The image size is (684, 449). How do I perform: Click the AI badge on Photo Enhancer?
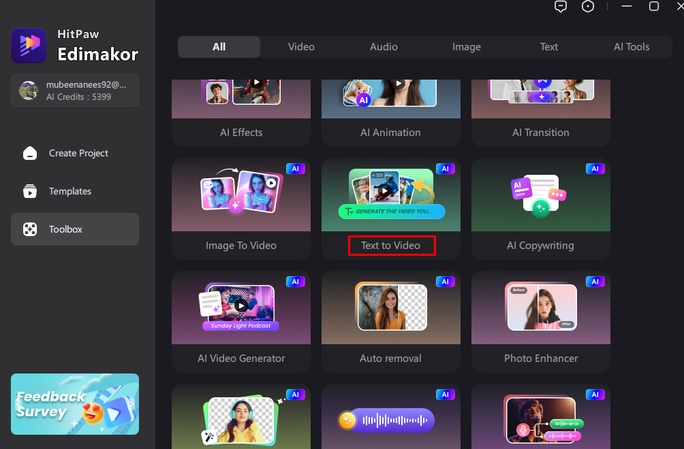(595, 282)
